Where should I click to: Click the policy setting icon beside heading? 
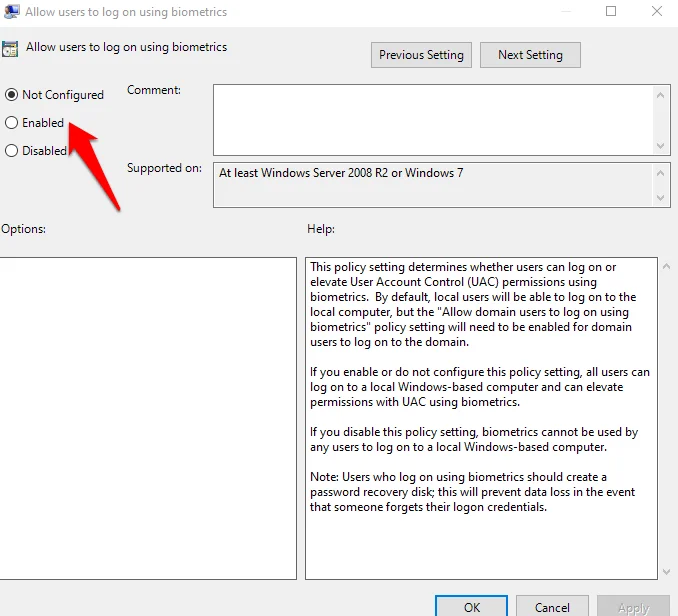[x=10, y=49]
